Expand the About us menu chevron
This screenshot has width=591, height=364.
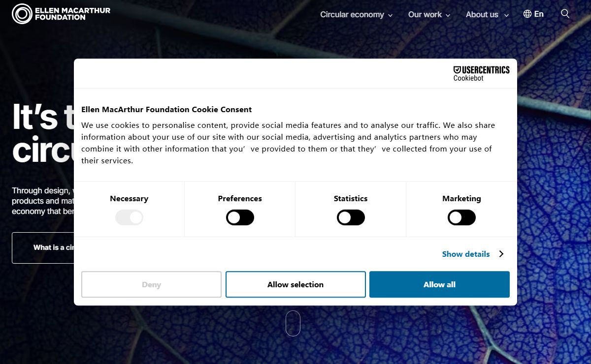(x=506, y=15)
